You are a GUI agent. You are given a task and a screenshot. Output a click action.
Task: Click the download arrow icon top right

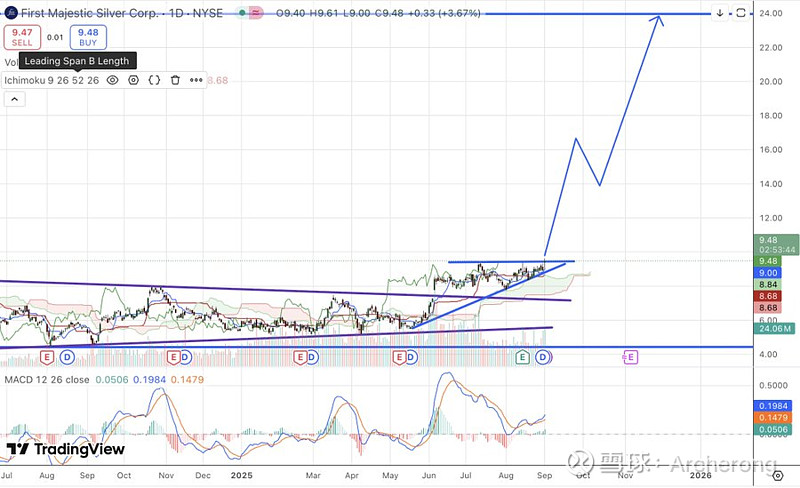720,13
